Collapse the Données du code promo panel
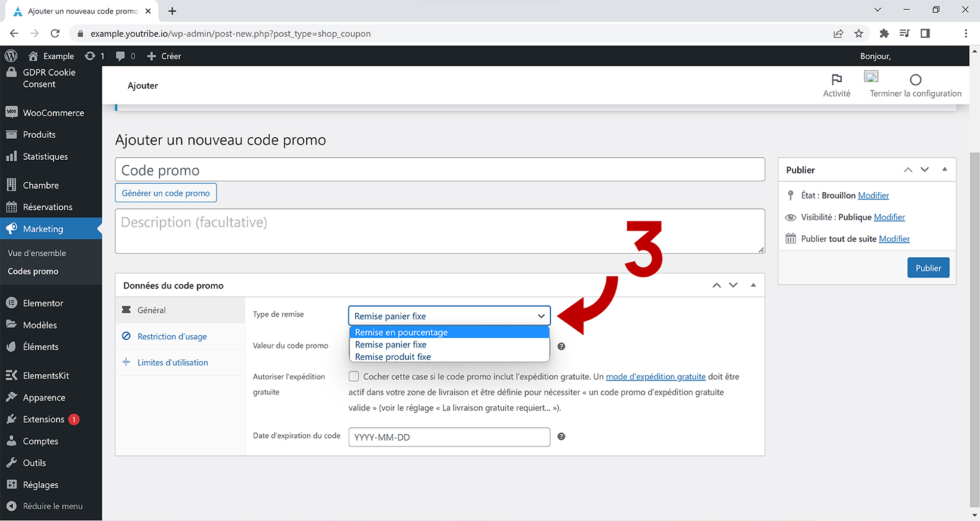This screenshot has height=521, width=980. coord(753,285)
